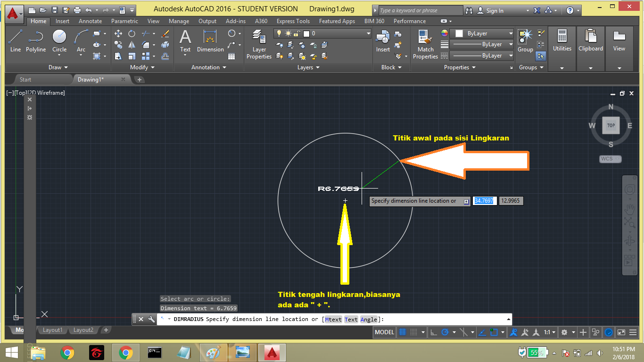
Task: Choose the Angle command option
Action: (x=369, y=320)
